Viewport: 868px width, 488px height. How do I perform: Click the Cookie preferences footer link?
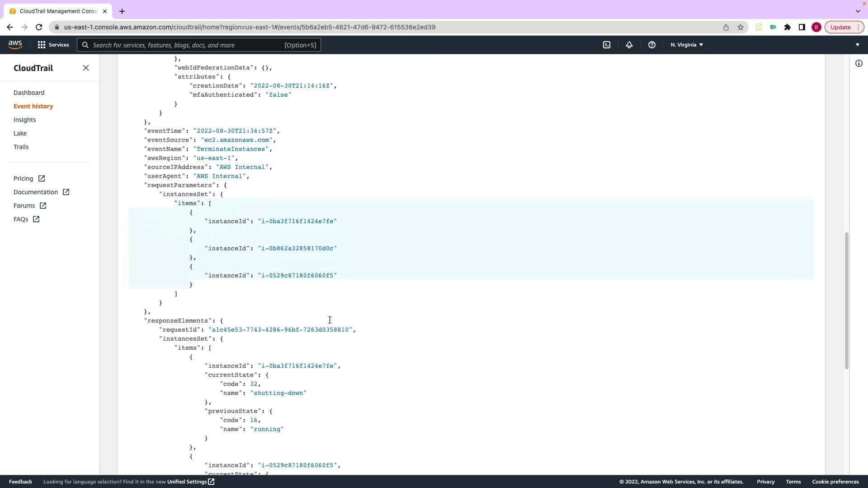835,482
